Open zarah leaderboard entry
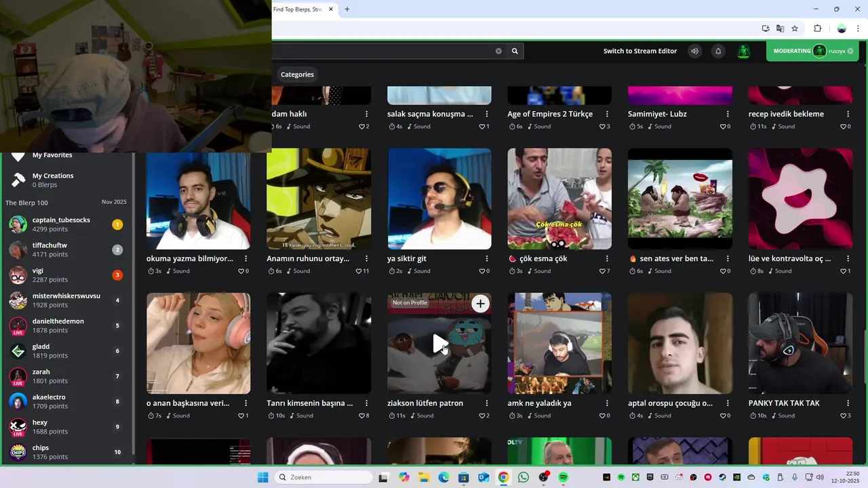Viewport: 868px width, 488px height. pos(66,376)
